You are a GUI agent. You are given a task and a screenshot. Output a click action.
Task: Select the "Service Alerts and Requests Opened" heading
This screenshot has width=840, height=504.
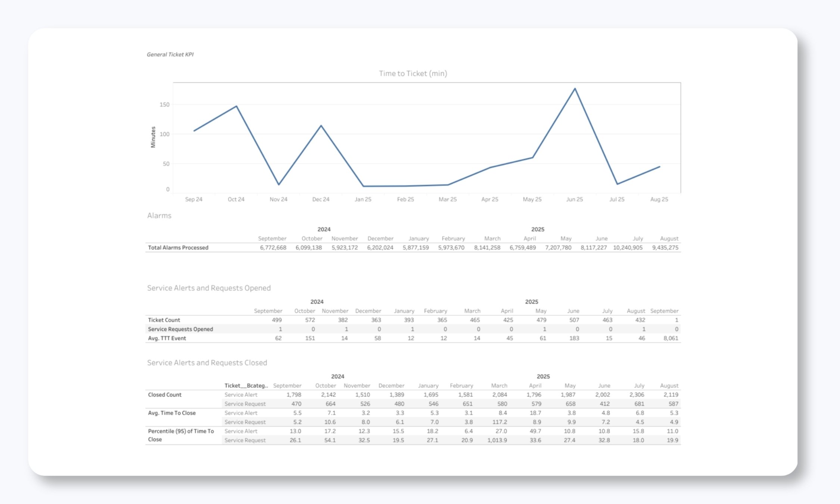point(209,288)
